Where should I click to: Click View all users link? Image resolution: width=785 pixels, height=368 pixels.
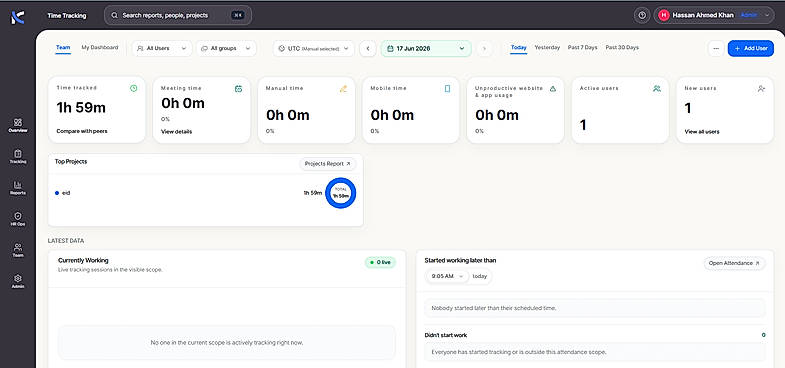[x=702, y=132]
